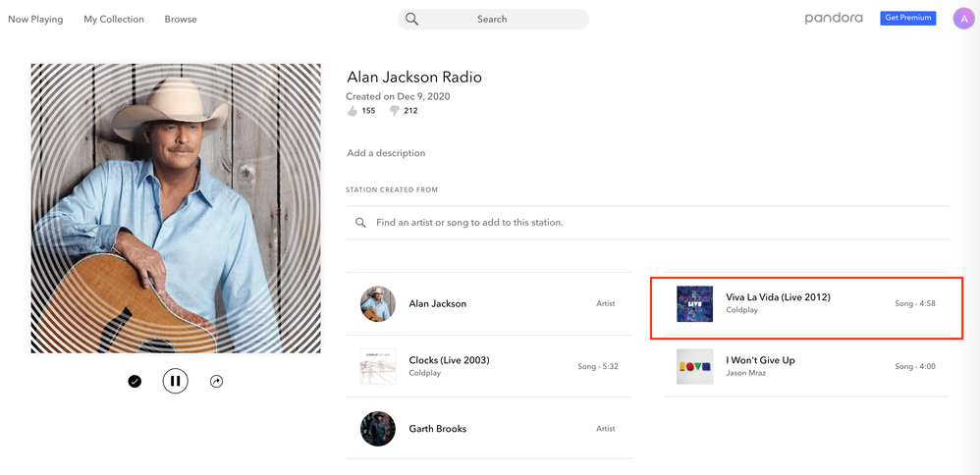Image resolution: width=980 pixels, height=475 pixels.
Task: Click Add a description link
Action: point(386,153)
